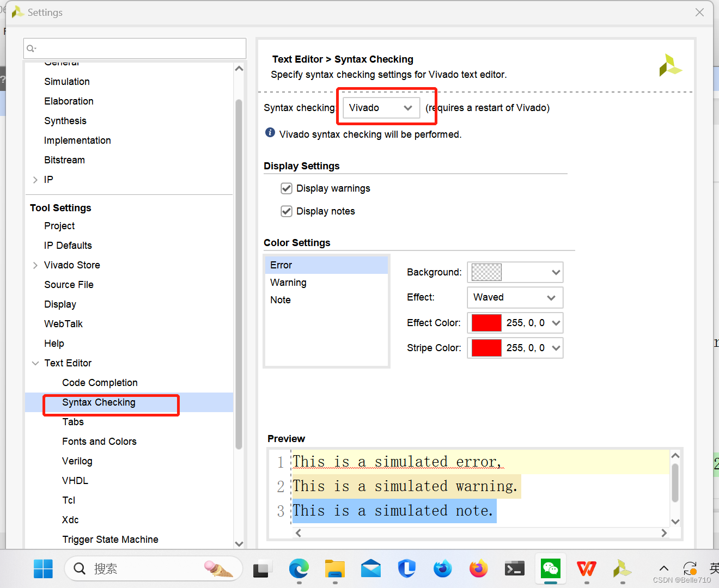Select Code Completion under Text Editor
This screenshot has height=588, width=719.
click(x=100, y=383)
